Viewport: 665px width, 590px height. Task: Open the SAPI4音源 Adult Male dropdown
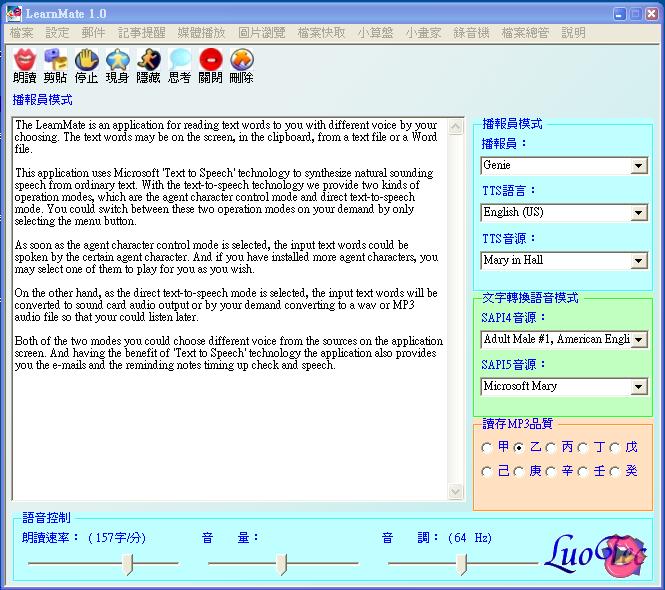tap(638, 339)
